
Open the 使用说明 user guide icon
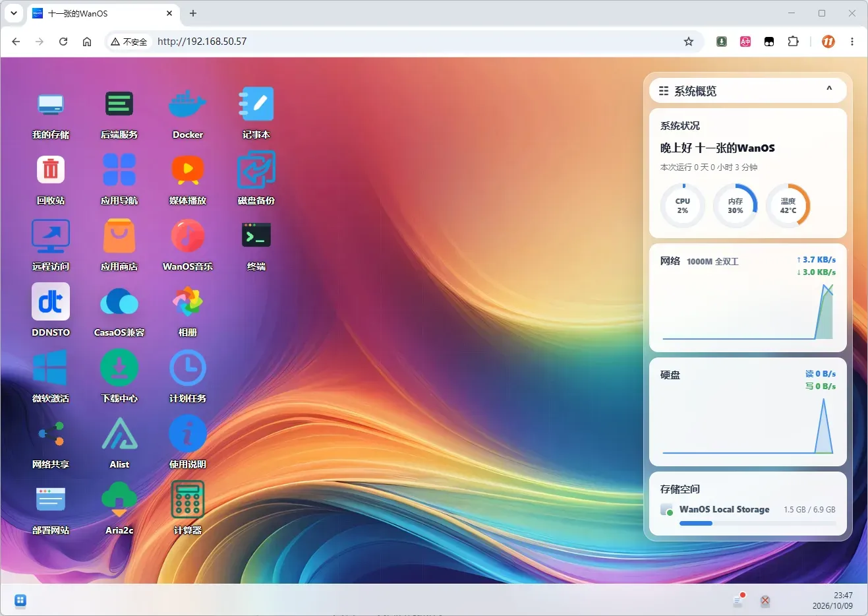[188, 434]
